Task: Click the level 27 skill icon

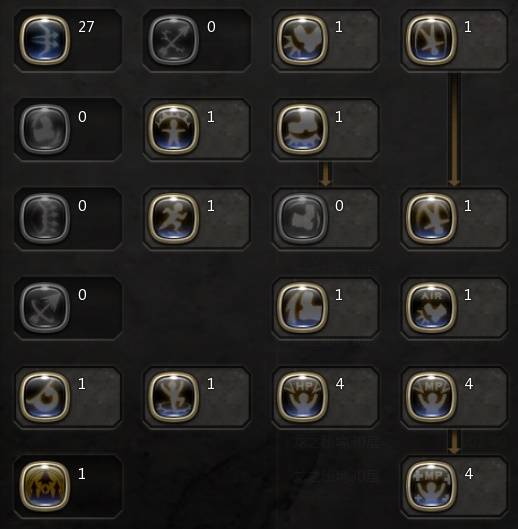Action: pyautogui.click(x=45, y=40)
